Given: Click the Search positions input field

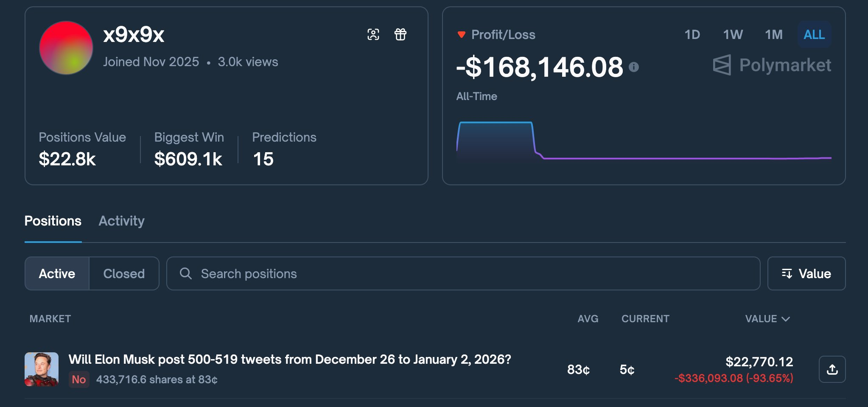Looking at the screenshot, I should click(x=467, y=273).
